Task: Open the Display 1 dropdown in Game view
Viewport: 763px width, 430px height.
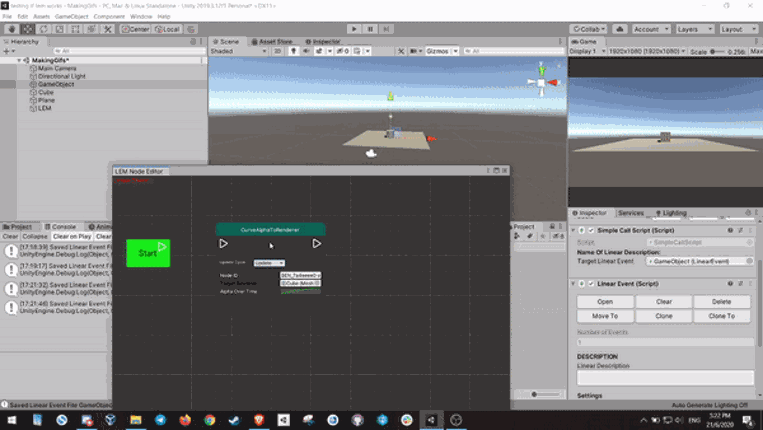Action: point(587,51)
